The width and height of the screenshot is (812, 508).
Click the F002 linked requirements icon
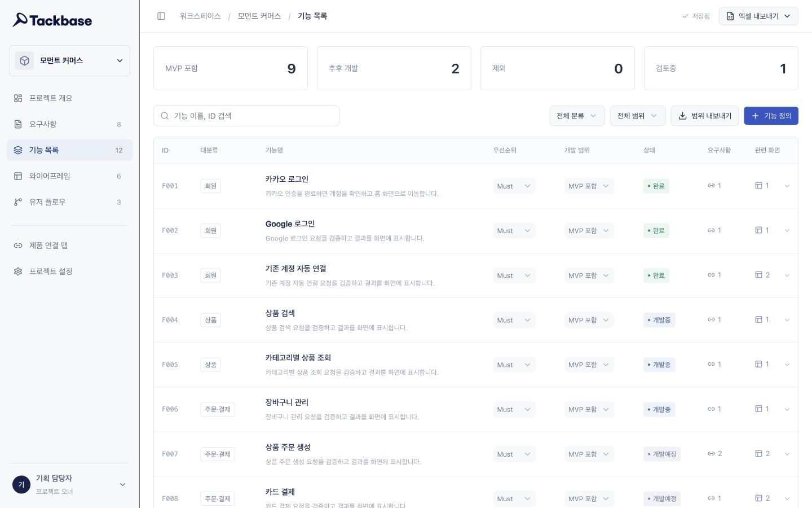point(711,230)
